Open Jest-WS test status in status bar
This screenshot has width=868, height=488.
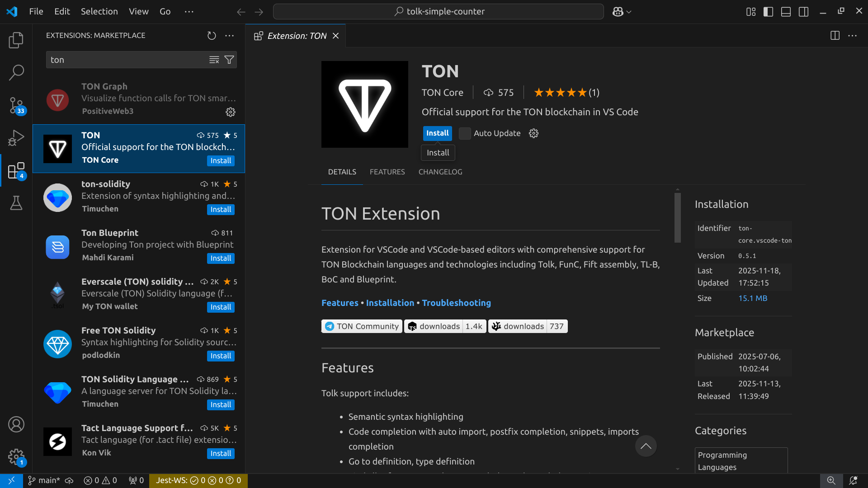coord(198,480)
